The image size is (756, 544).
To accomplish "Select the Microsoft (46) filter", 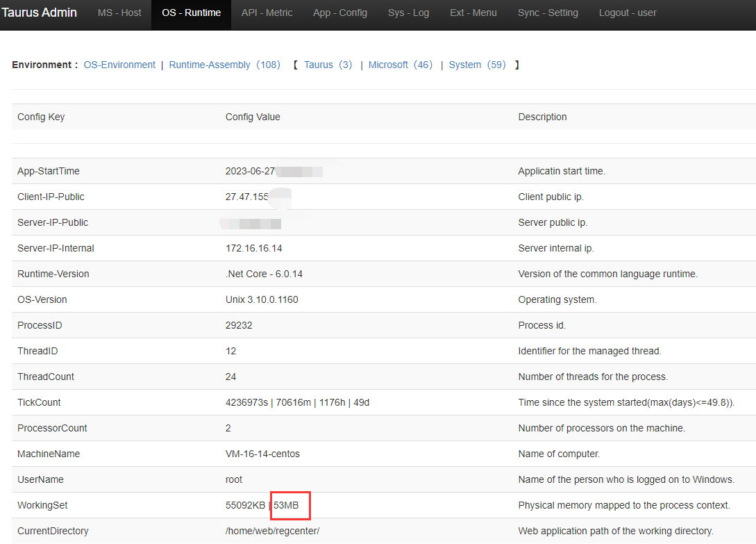I will point(400,65).
